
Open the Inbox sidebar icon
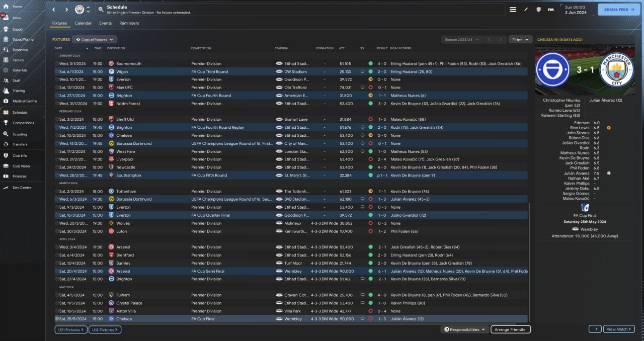coord(6,18)
